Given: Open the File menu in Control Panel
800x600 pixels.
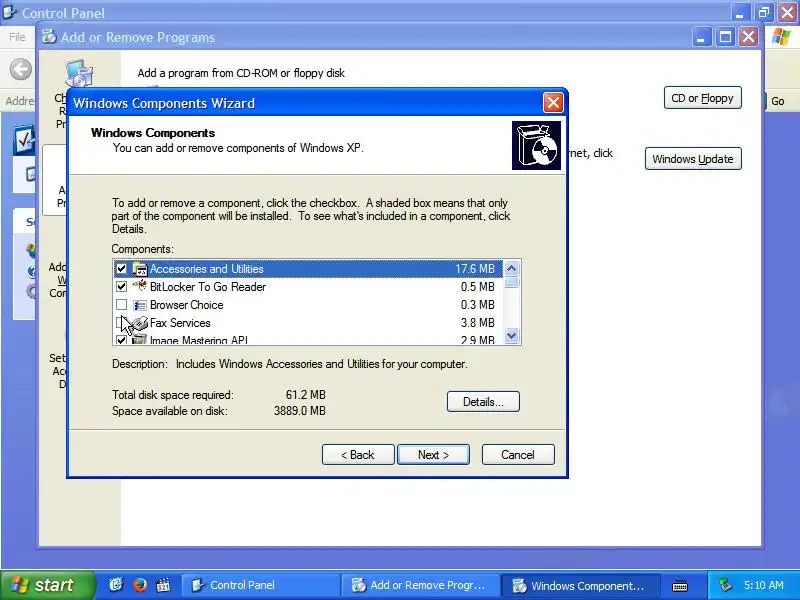Looking at the screenshot, I should click(x=17, y=37).
